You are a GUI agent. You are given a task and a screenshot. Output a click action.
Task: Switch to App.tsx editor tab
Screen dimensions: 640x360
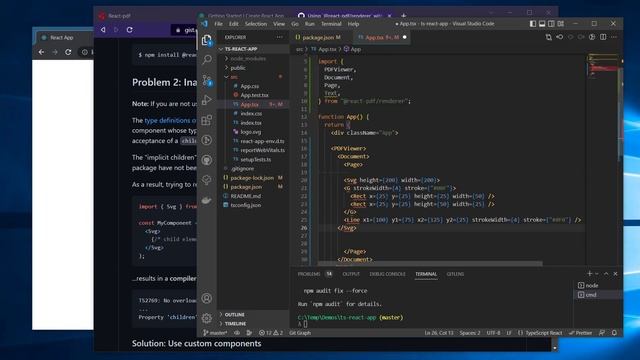382,37
